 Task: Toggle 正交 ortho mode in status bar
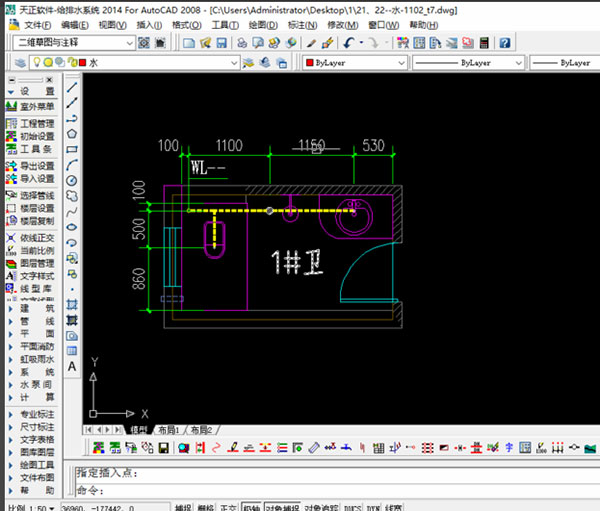[x=228, y=507]
